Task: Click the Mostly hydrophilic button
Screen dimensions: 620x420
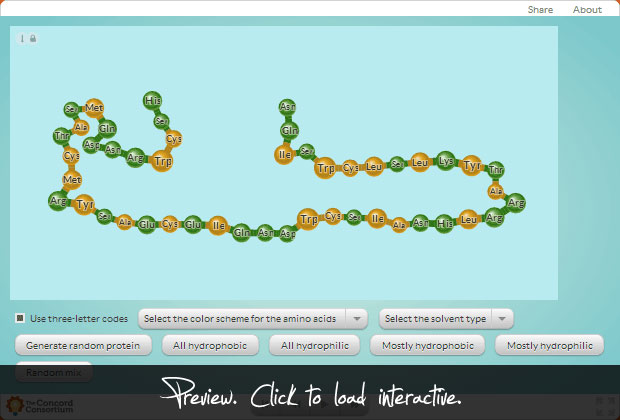Action: point(550,345)
